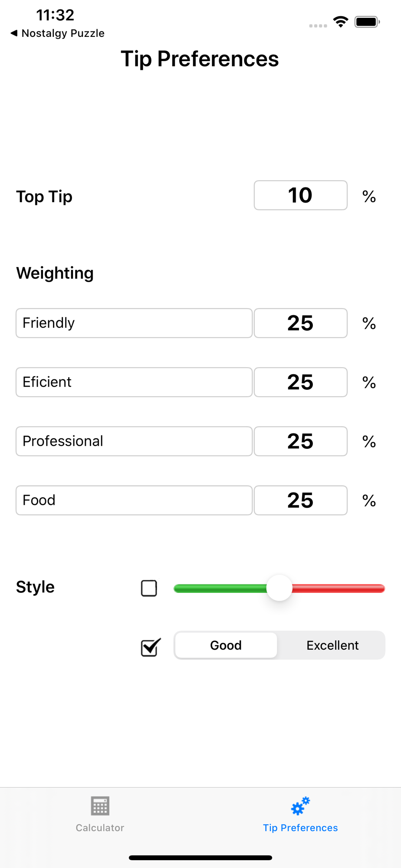
Task: Tap the Professional weighting percentage field
Action: 300,441
